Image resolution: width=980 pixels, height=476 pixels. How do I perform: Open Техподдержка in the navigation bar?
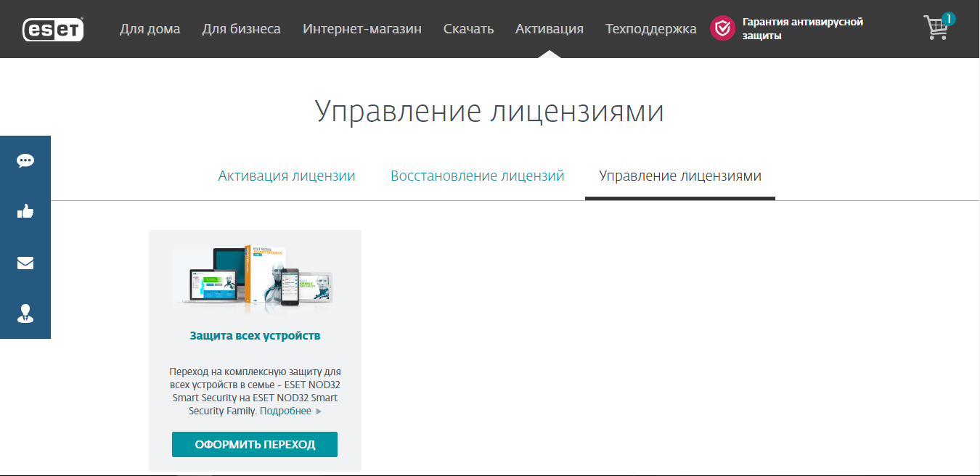pos(651,29)
